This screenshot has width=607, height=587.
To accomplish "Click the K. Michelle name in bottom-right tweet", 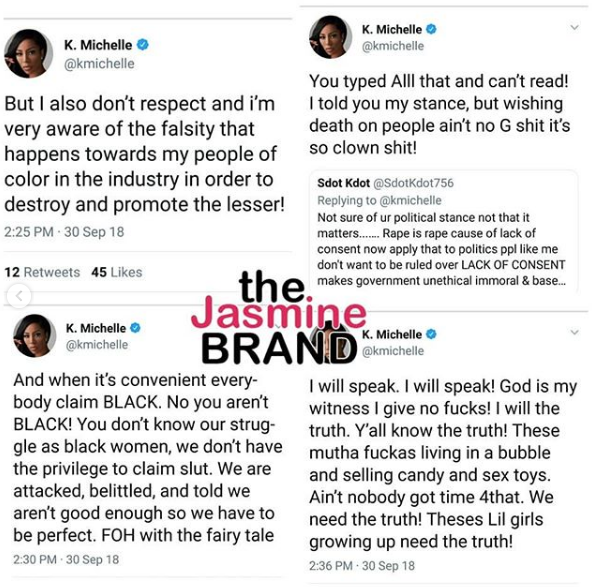I will pyautogui.click(x=392, y=334).
